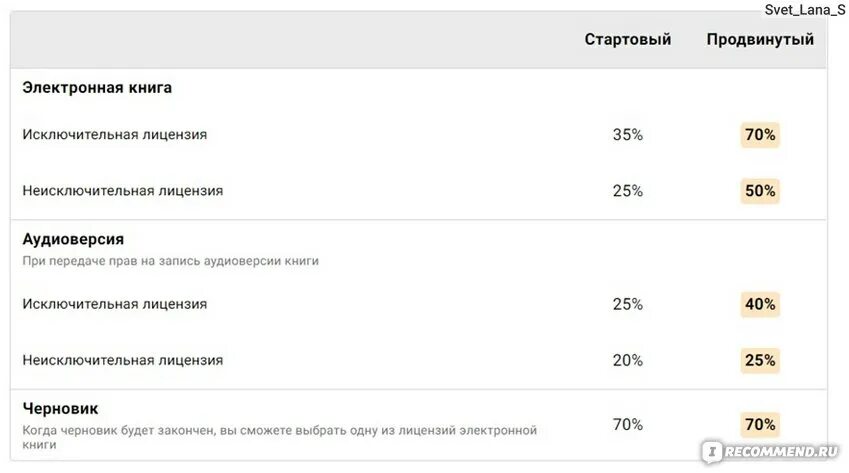Select the highlighted 50% non-exclusive badge
This screenshot has height=473, width=849.
pos(760,190)
